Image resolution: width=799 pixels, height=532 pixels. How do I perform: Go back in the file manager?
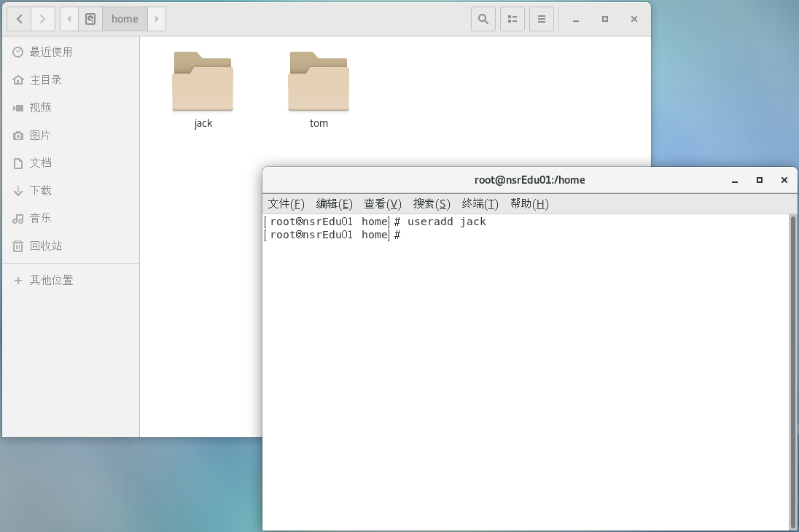tap(20, 20)
